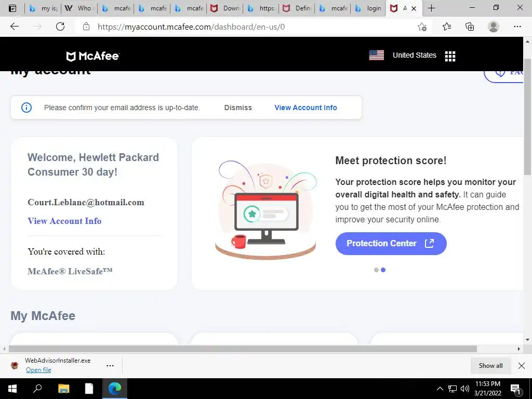Switch to the 'login' tab

point(368,8)
